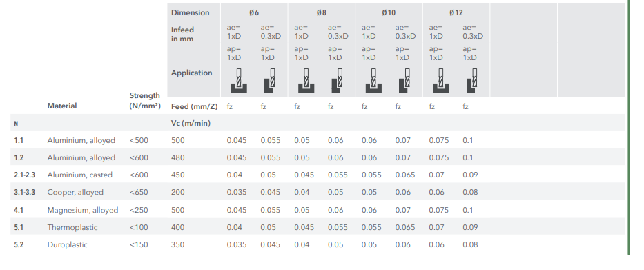The height and width of the screenshot is (270, 644).
Task: Click the Ø6 slot milling application icon
Action: coord(239,81)
